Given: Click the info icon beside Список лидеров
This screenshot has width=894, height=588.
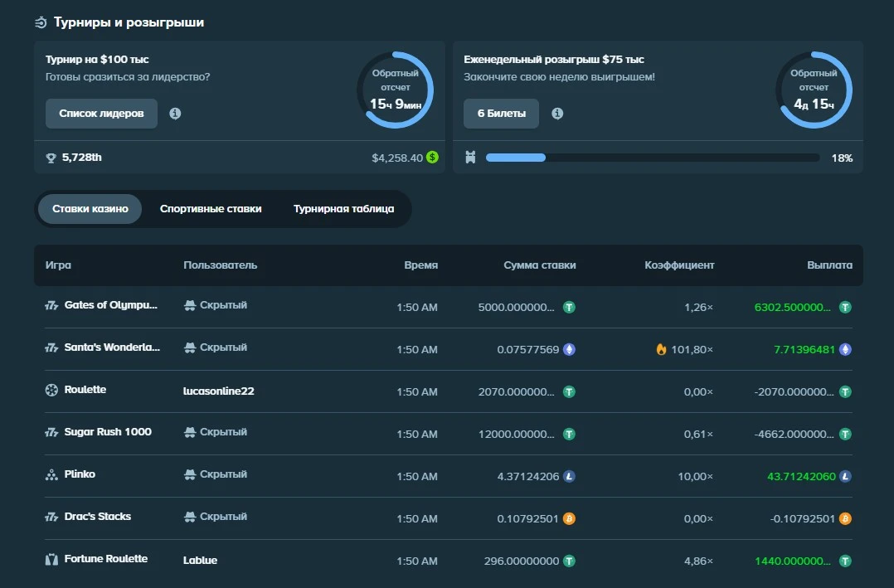Looking at the screenshot, I should (175, 114).
